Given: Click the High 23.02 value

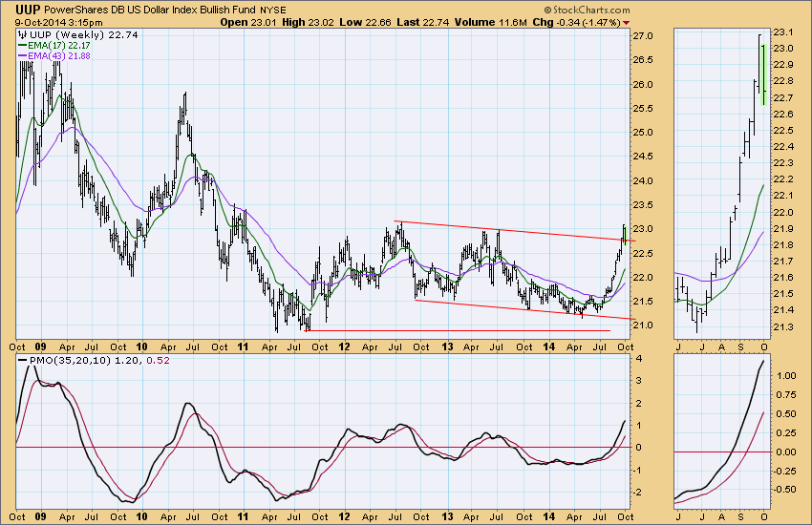Looking at the screenshot, I should click(x=310, y=22).
